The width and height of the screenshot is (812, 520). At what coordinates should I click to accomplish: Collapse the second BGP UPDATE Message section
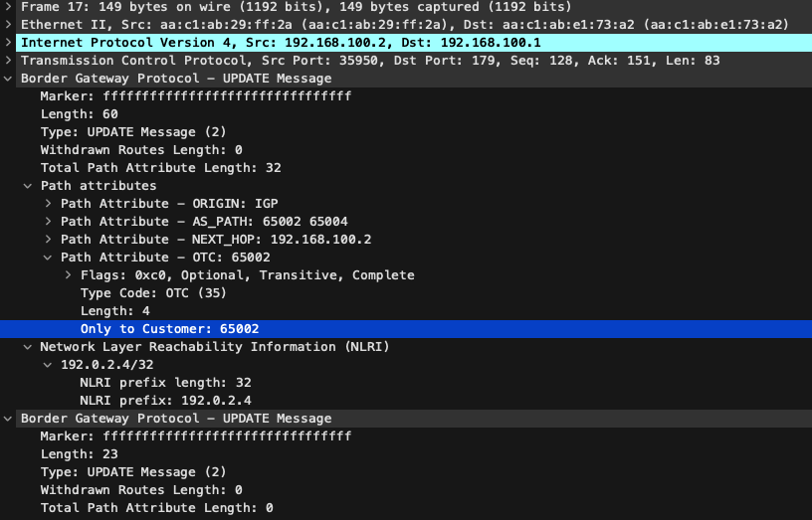pyautogui.click(x=8, y=418)
